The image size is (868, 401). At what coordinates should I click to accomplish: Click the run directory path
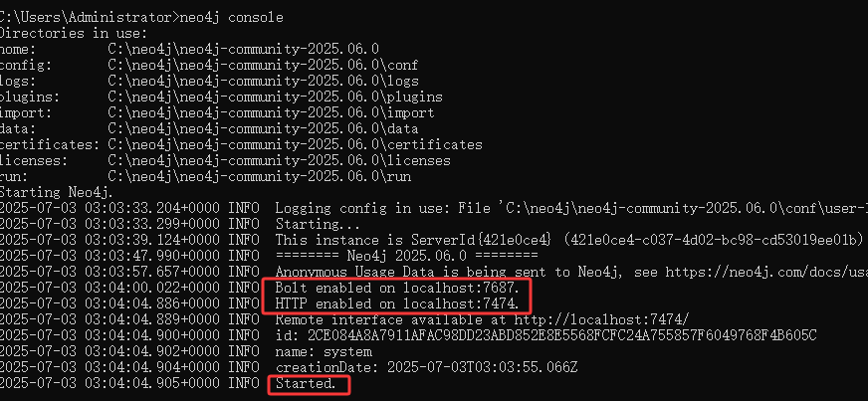pos(259,177)
